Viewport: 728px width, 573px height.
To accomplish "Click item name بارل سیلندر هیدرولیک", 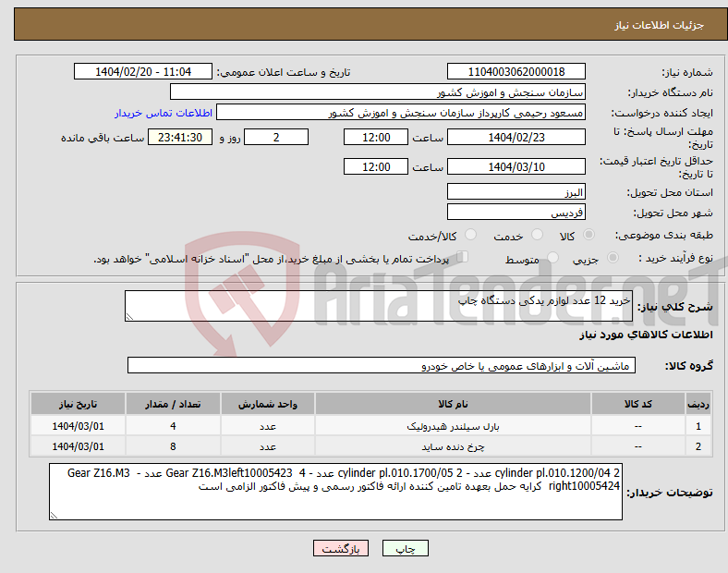I will [453, 426].
